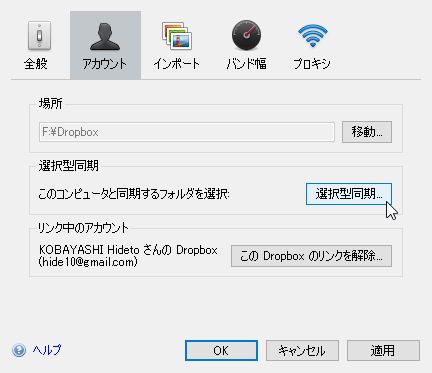Click the 場所 group heading
Image resolution: width=432 pixels, height=373 pixels.
(x=50, y=103)
